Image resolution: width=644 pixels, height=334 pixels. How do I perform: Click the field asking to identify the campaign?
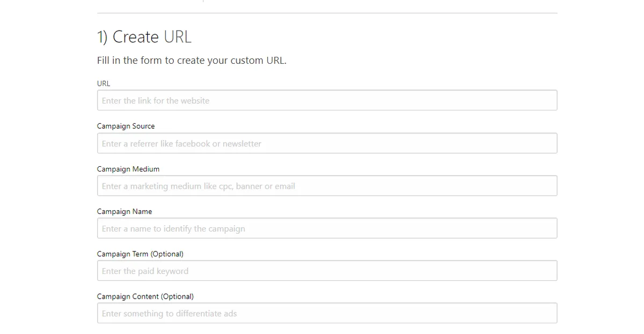pyautogui.click(x=173, y=228)
